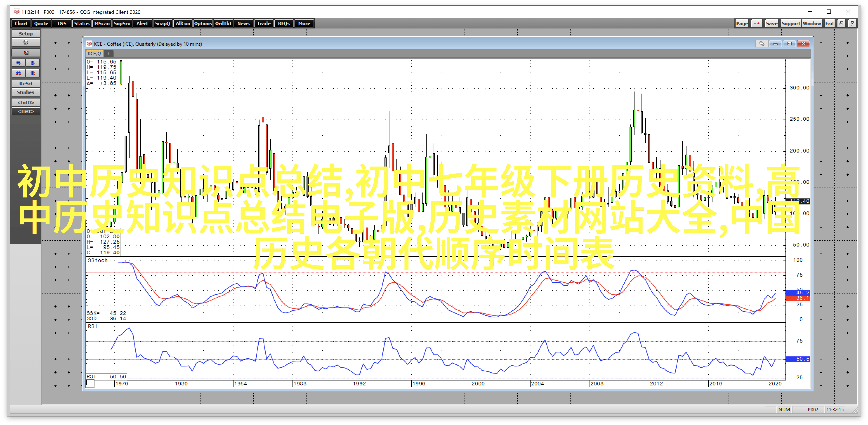This screenshot has height=425, width=868.
Task: Click the minus-plus zoom page button
Action: click(x=757, y=23)
